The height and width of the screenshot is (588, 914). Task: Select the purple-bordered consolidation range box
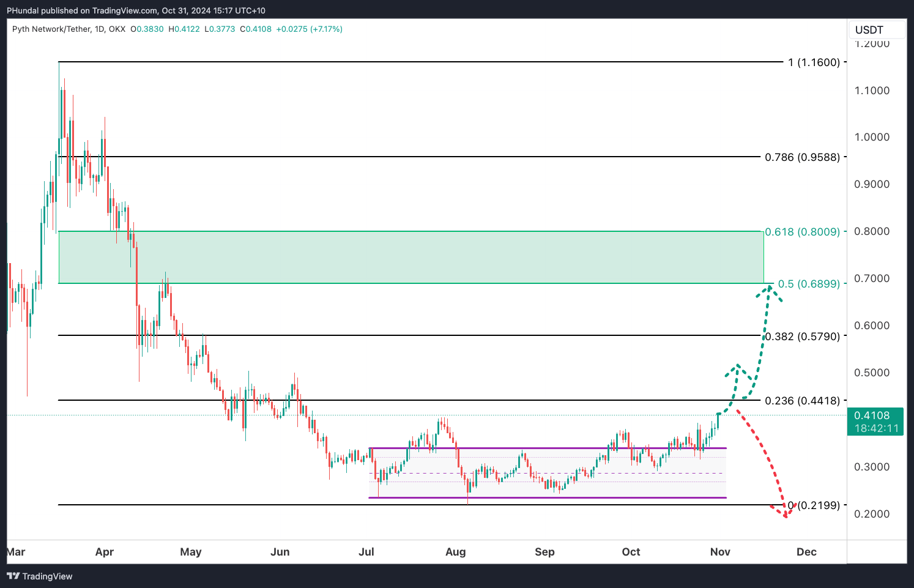[x=548, y=473]
